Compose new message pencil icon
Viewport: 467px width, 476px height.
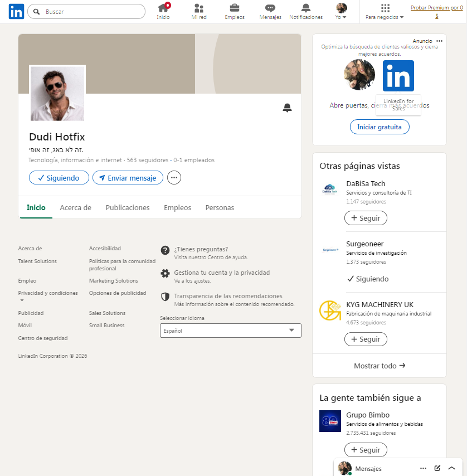[437, 468]
